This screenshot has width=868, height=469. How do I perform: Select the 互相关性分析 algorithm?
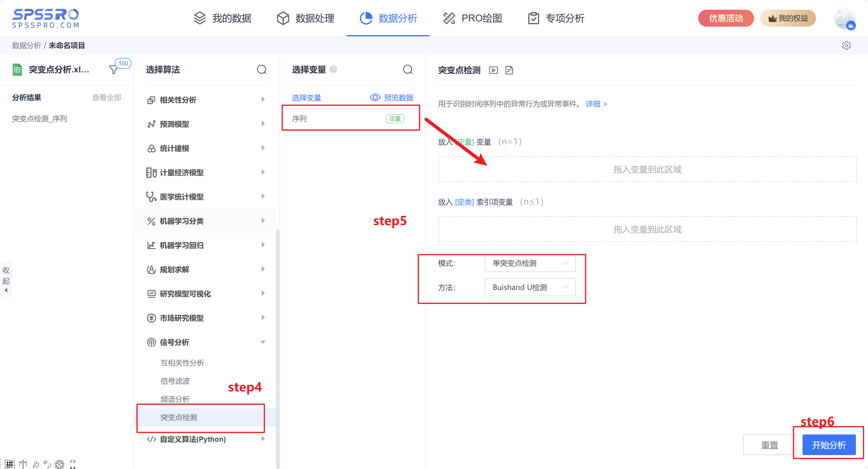tap(182, 363)
